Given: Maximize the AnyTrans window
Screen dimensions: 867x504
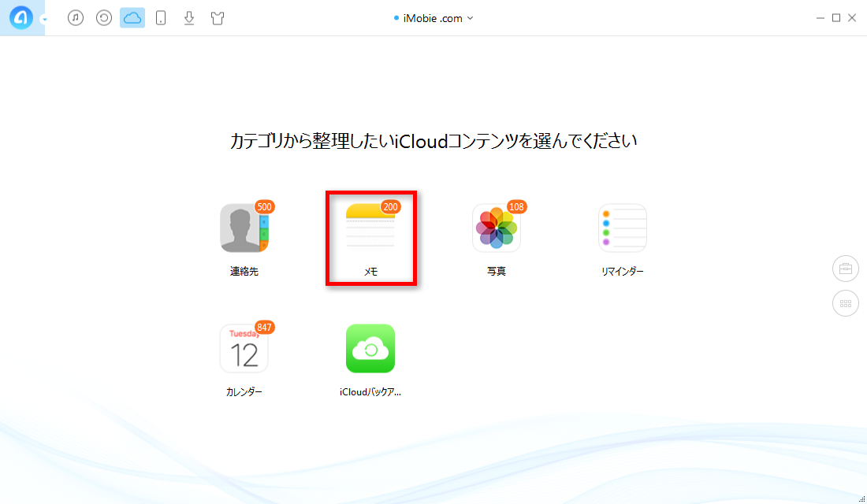Looking at the screenshot, I should [836, 18].
